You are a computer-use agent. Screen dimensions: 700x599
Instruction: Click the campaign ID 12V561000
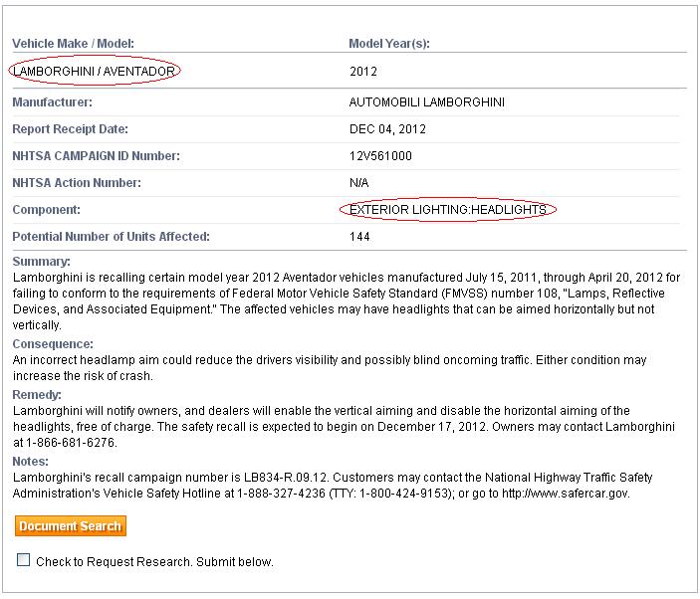click(x=380, y=156)
